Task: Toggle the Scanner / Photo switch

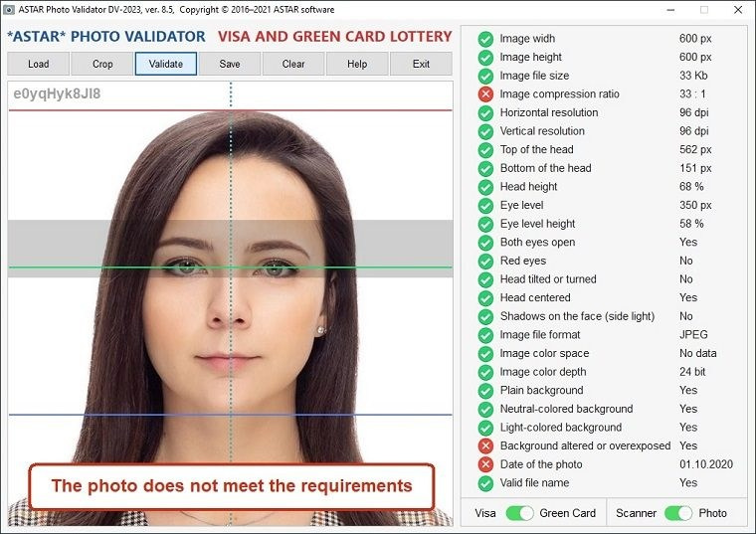Action: (x=678, y=513)
